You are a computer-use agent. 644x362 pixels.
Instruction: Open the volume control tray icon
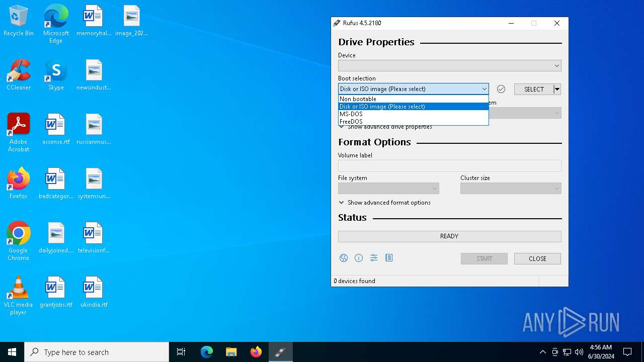[579, 352]
